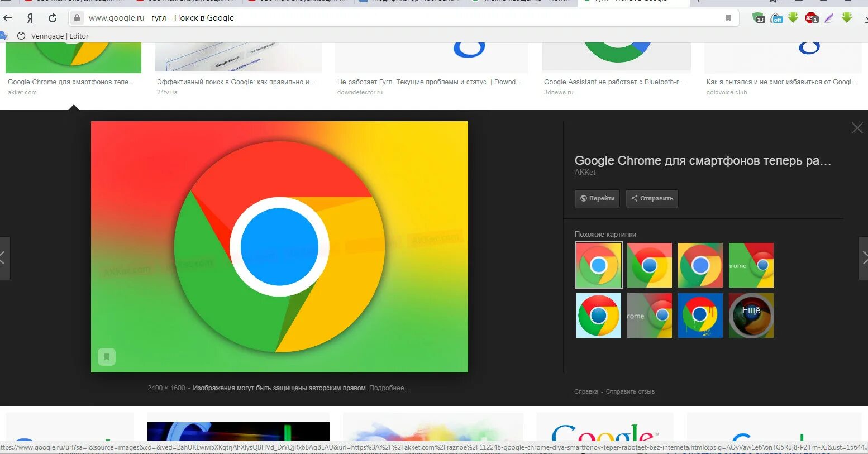Click the '2400 × 1600' image size text
The height and width of the screenshot is (454, 868).
click(166, 388)
